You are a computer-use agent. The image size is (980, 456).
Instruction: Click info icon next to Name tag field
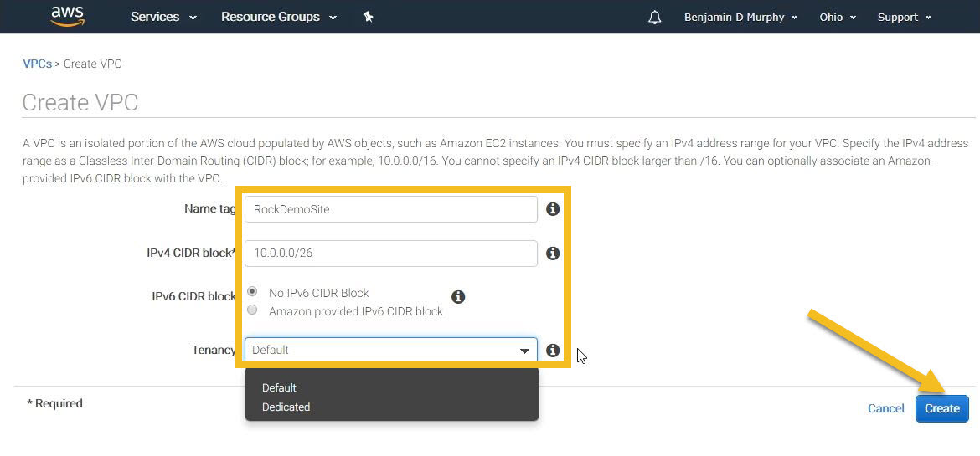pos(553,209)
